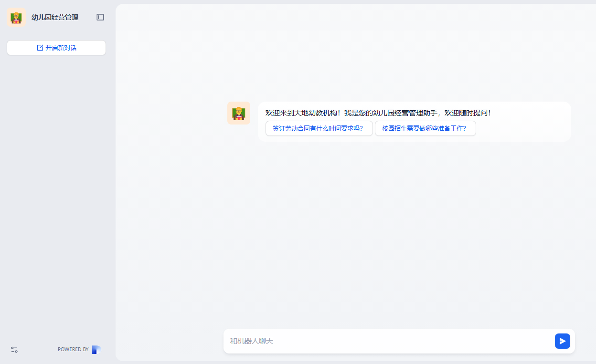Click the teacher emoji icon in the header
This screenshot has height=364, width=596.
16,17
